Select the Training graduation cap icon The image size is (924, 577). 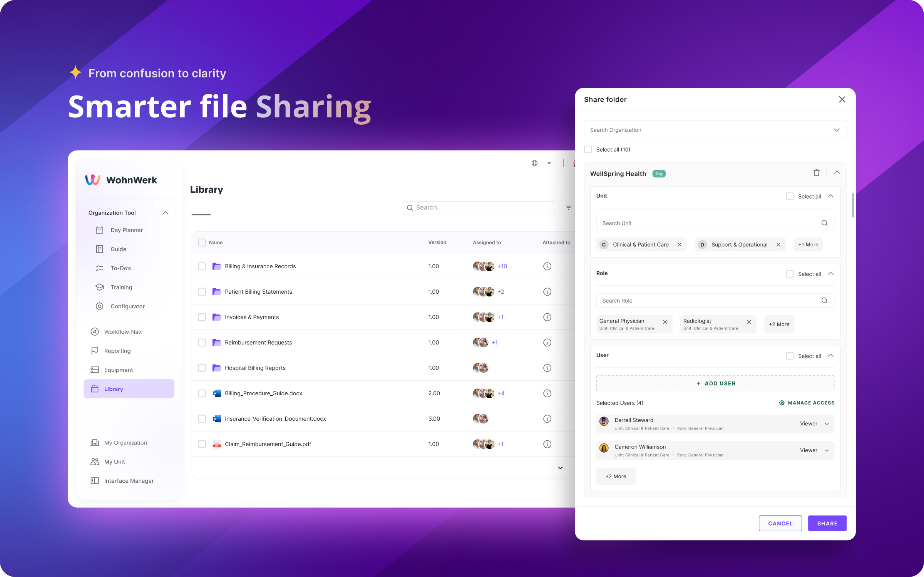click(x=99, y=287)
